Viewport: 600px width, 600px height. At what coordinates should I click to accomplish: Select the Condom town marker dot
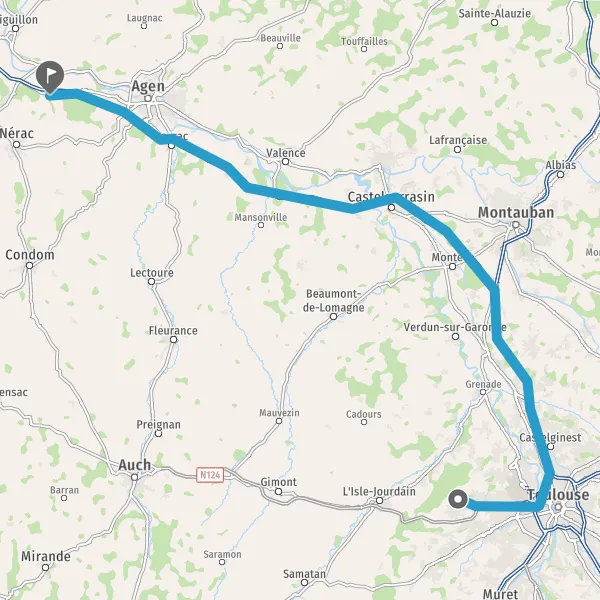(29, 266)
